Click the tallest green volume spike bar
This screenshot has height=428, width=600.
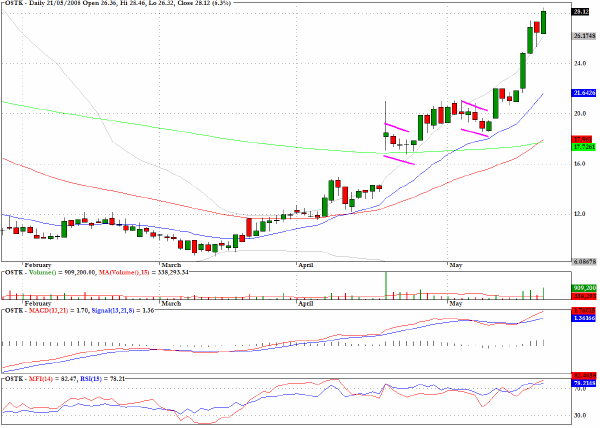pyautogui.click(x=386, y=285)
